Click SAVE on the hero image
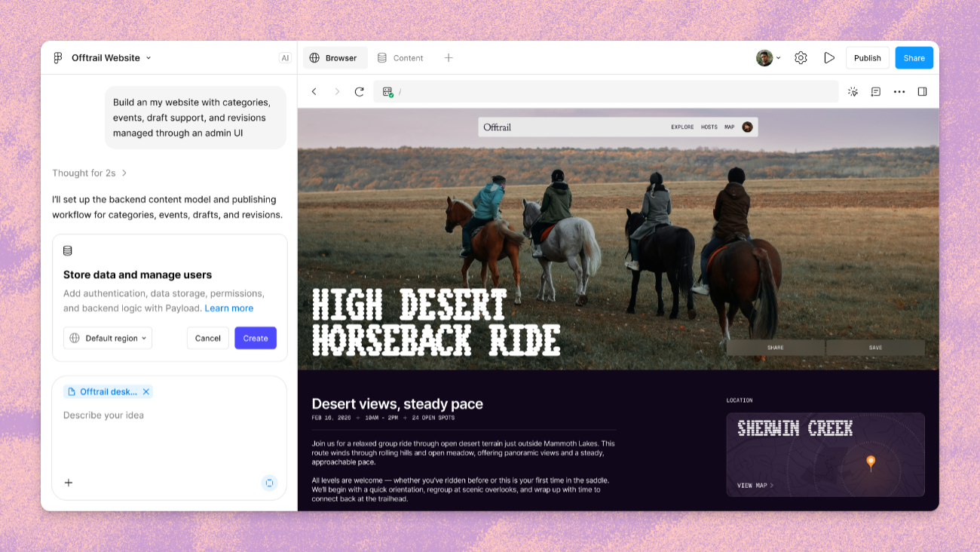This screenshot has height=552, width=980. click(x=875, y=348)
